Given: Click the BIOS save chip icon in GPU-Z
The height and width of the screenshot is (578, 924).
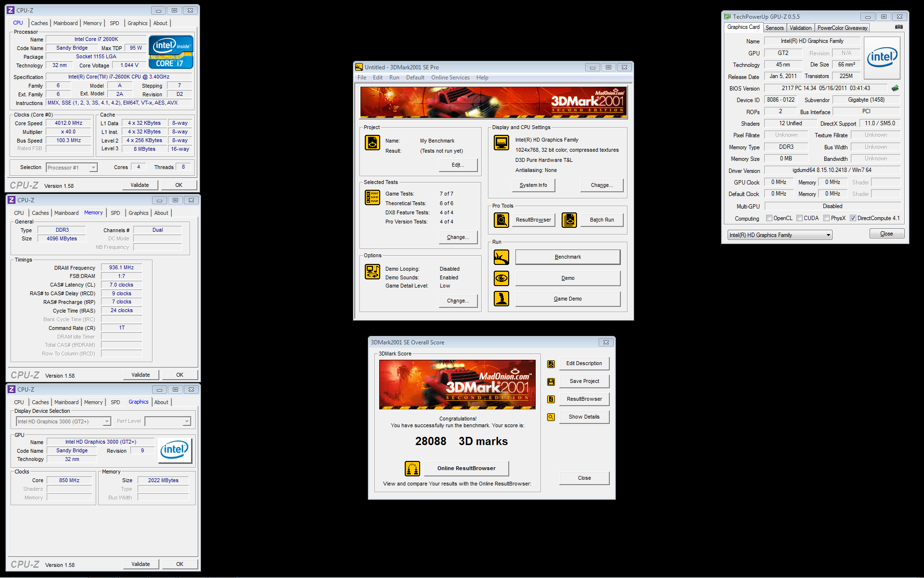Looking at the screenshot, I should coord(895,88).
